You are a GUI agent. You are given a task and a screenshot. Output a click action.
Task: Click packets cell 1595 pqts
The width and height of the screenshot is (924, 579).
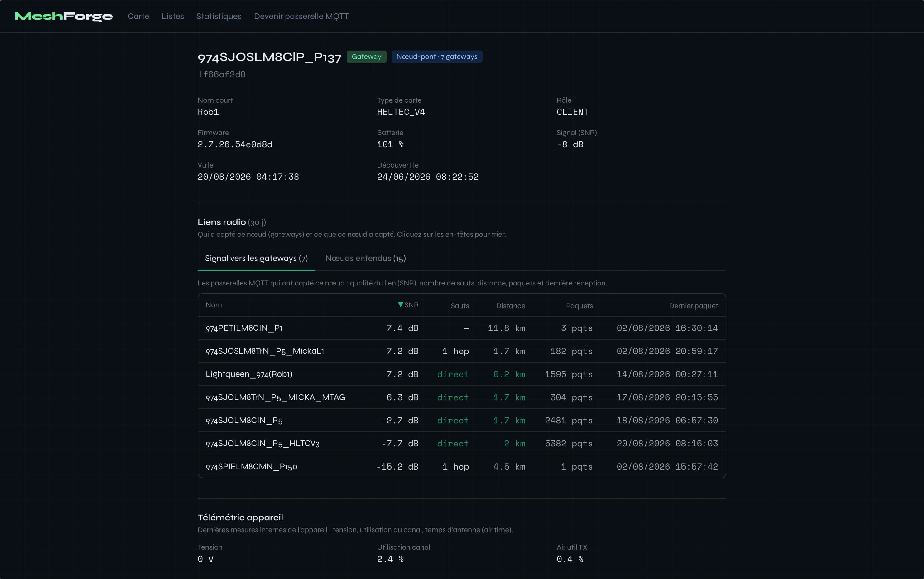(569, 374)
